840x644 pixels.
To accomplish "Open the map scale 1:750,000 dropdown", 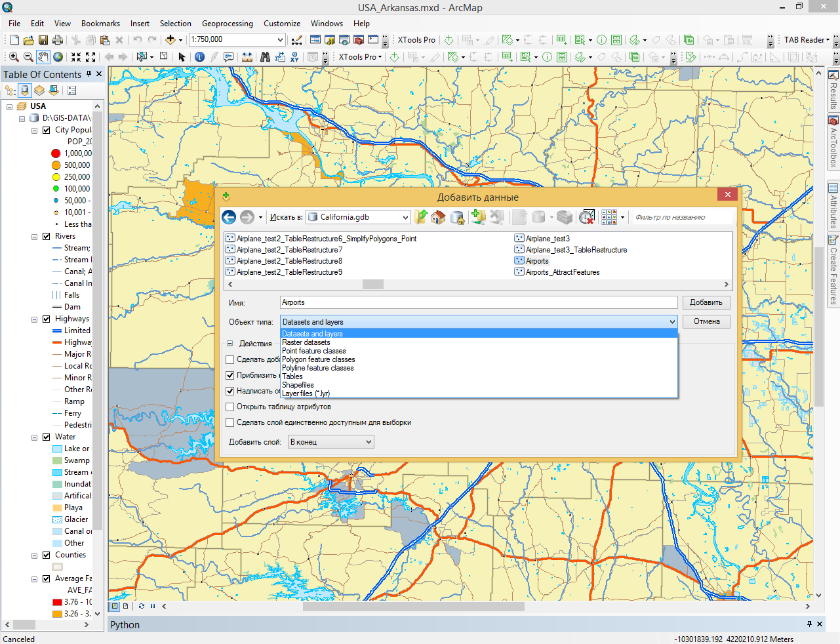I will [x=280, y=40].
